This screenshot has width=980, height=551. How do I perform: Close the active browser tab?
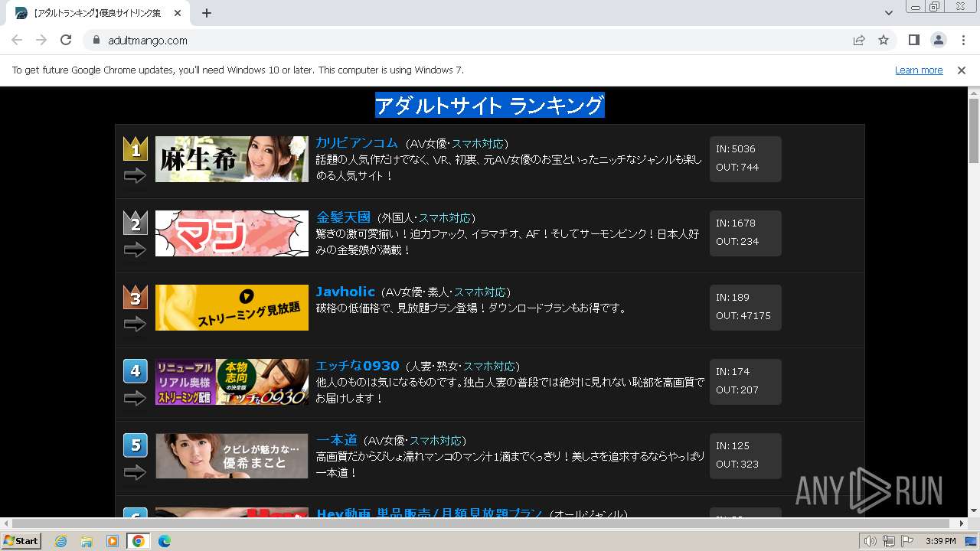point(178,13)
